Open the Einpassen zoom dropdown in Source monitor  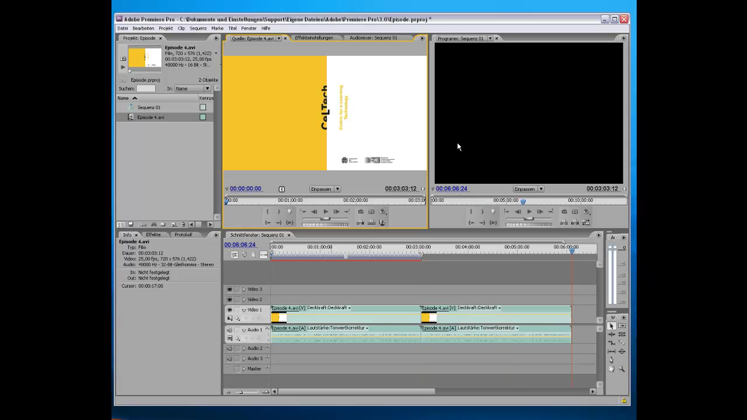point(324,189)
